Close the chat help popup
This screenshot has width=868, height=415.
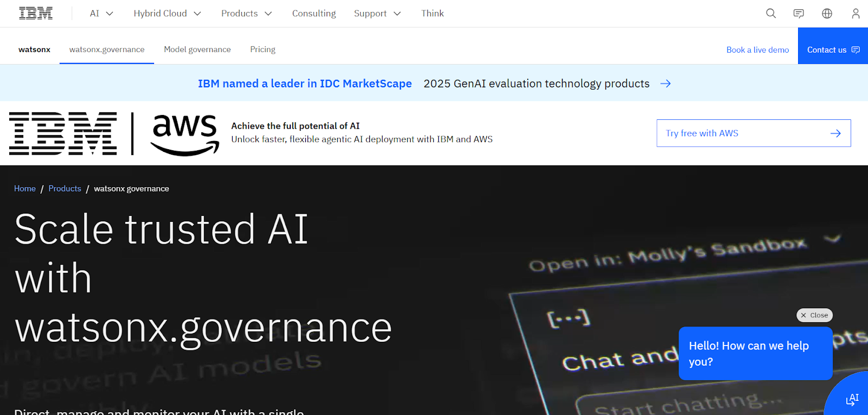[814, 315]
